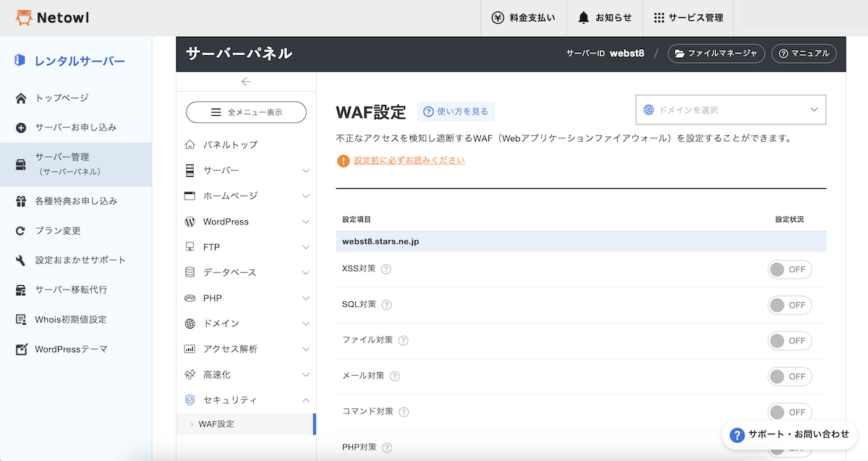
Task: Click the rental server icon
Action: [21, 61]
